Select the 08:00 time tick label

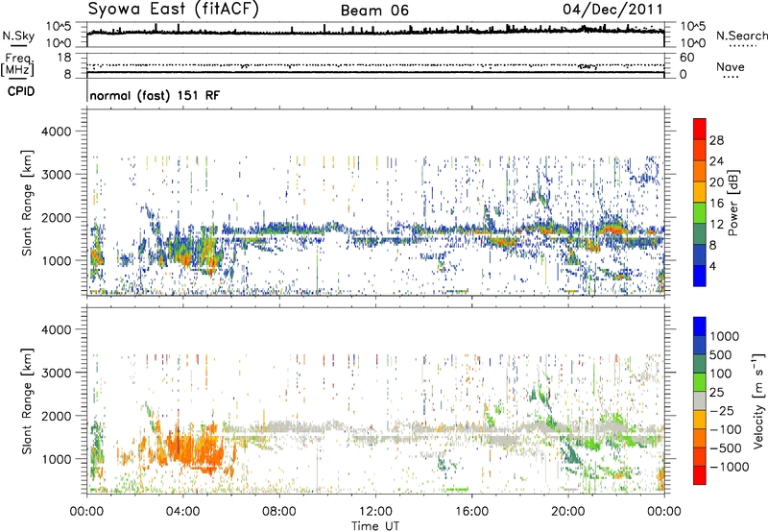[x=279, y=512]
